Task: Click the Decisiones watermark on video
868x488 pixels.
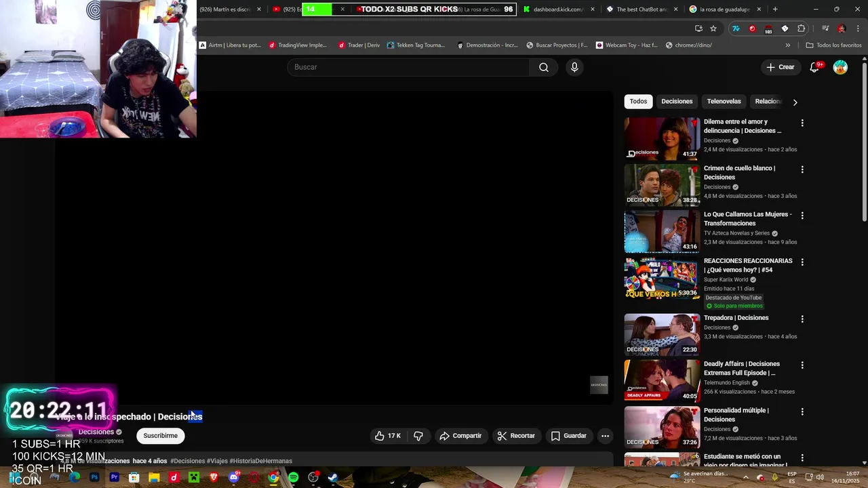Action: 599,385
